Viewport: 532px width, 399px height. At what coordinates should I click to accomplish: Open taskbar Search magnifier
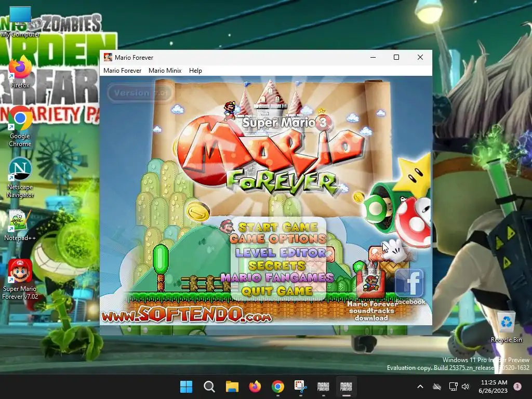coord(209,387)
